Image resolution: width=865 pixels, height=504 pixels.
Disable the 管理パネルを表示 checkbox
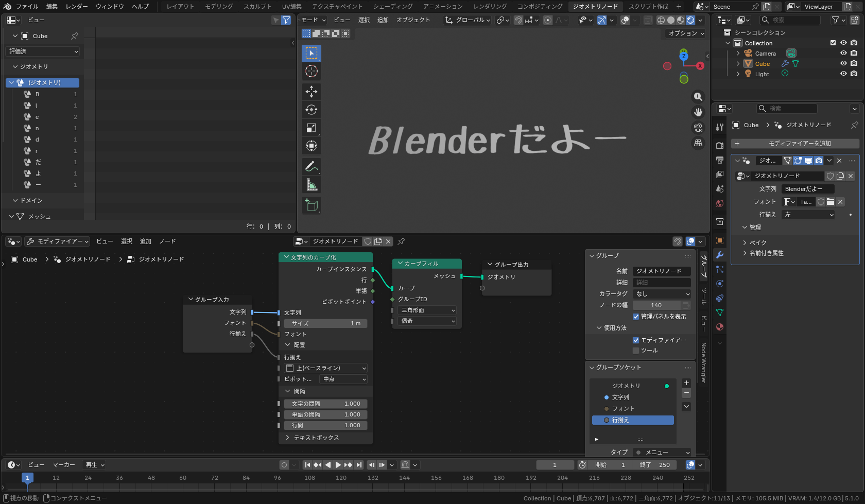pyautogui.click(x=635, y=317)
